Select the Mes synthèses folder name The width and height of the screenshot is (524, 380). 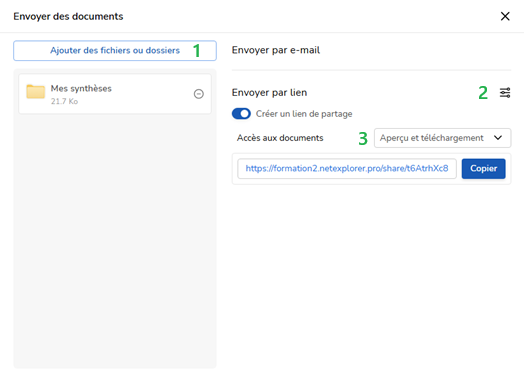pos(81,89)
